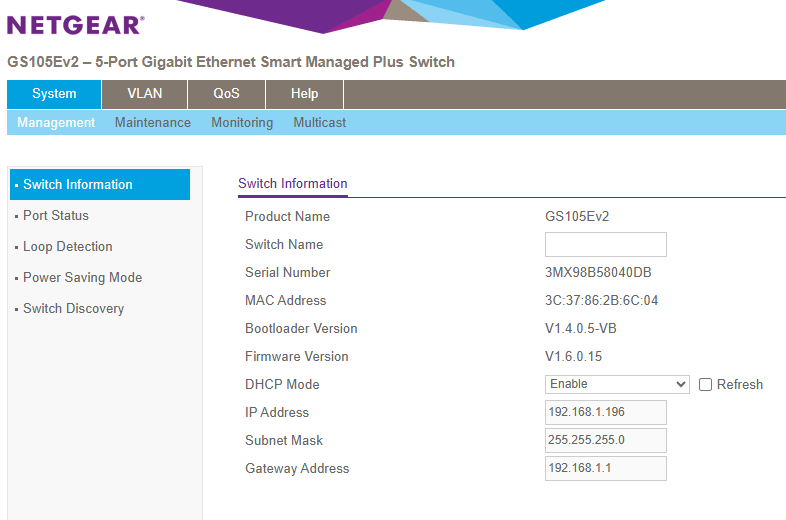The width and height of the screenshot is (786, 520).
Task: Select the Management submenu
Action: point(56,122)
